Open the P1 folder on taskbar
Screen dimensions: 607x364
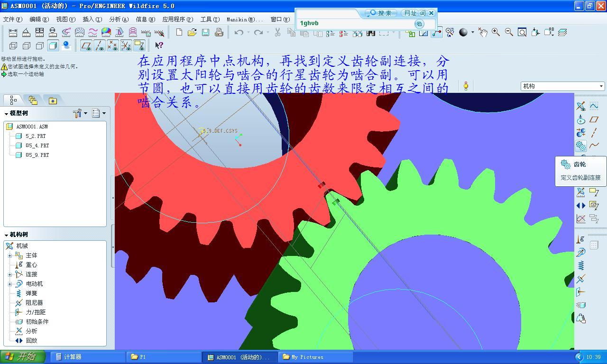click(x=164, y=357)
